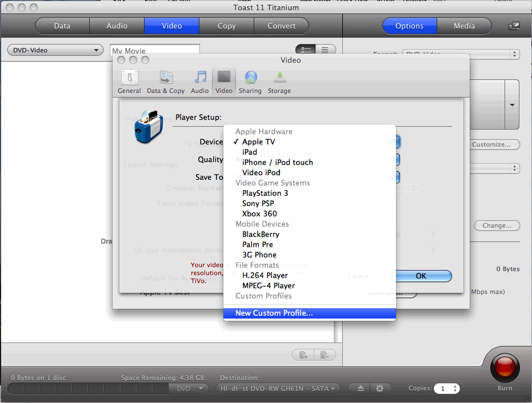The image size is (532, 403).
Task: Click the disc space usage bar
Action: (x=88, y=389)
